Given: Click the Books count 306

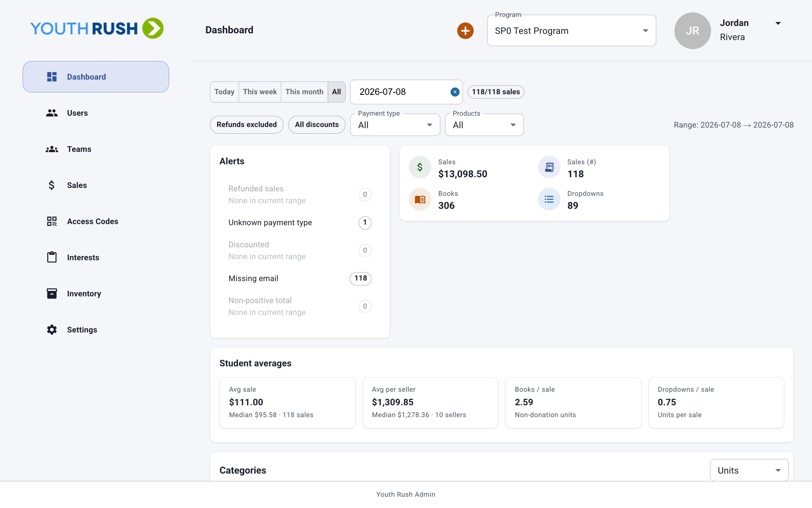Looking at the screenshot, I should (x=446, y=206).
